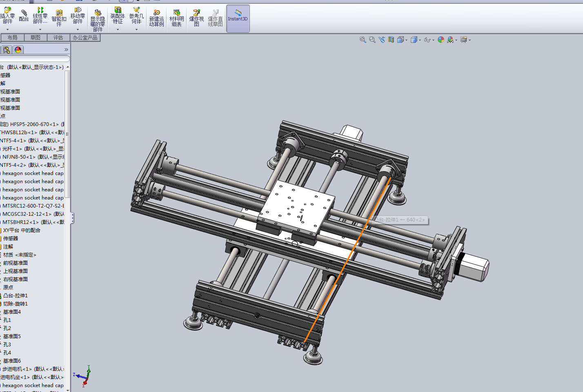Click the Exploded View (爆炸视图) tool

(x=196, y=18)
